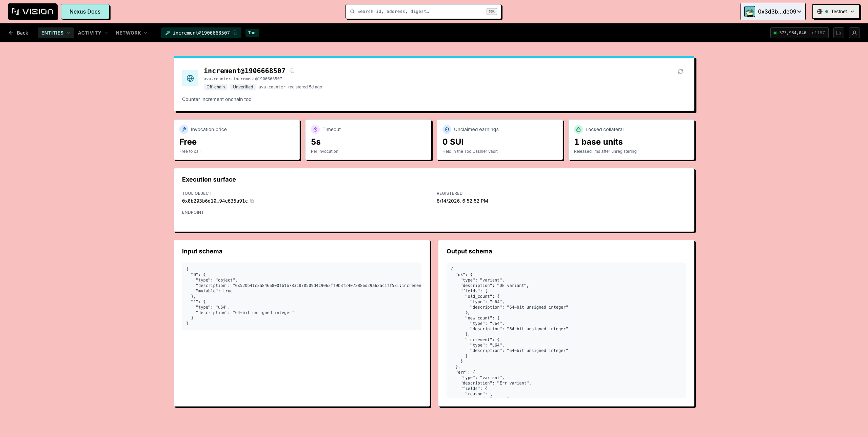
Task: Click the Off-chain badge
Action: 216,87
